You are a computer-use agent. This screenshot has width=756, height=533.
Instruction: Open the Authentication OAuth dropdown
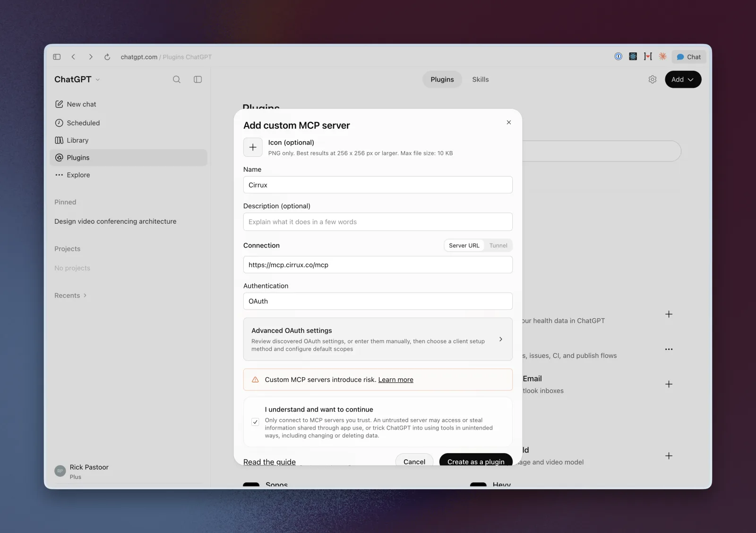pos(378,301)
